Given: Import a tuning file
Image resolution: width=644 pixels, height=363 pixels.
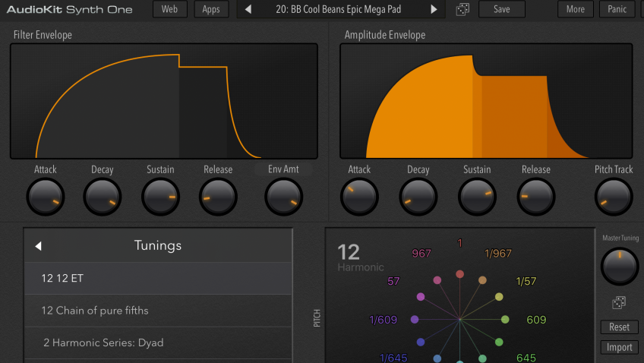Looking at the screenshot, I should pos(619,347).
